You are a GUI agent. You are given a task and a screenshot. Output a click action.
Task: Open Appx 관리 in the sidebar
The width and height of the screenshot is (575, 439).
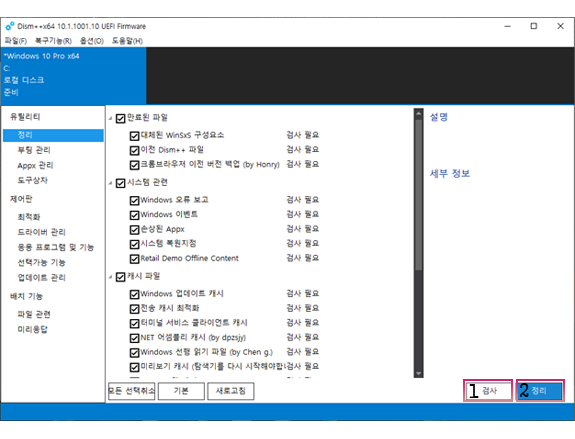(x=35, y=165)
